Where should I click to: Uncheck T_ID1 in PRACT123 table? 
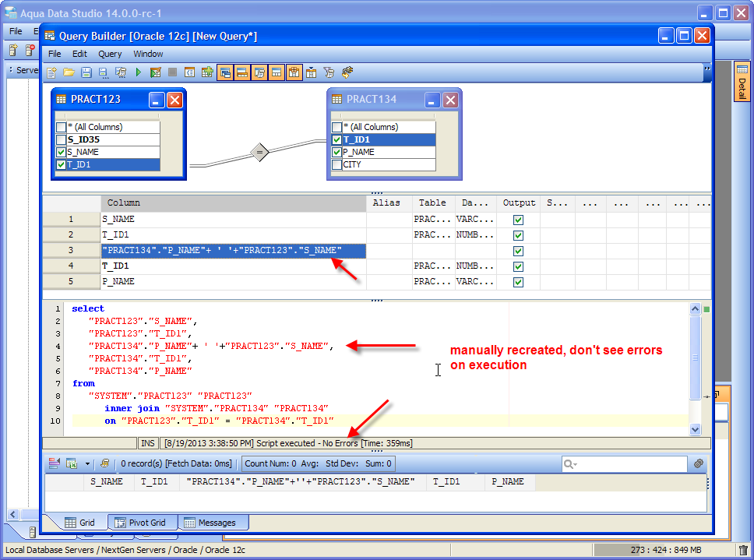61,164
